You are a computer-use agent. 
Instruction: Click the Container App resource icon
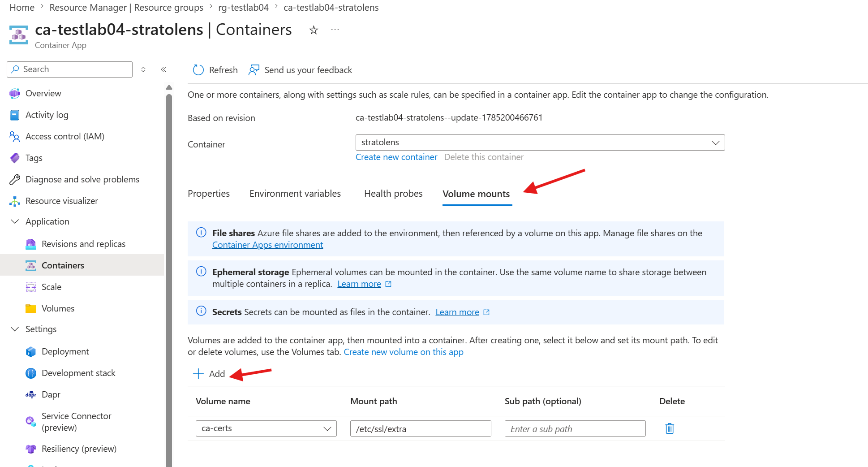pos(19,35)
